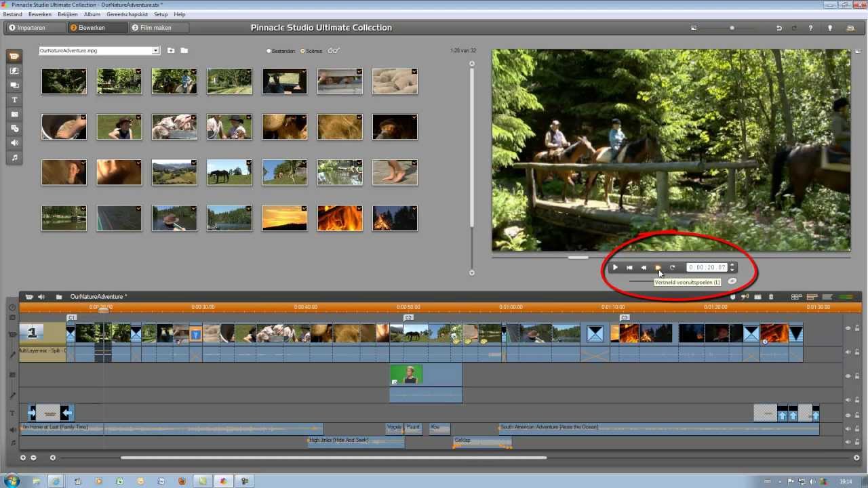Toggle visibility eye of main video track
The height and width of the screenshot is (488, 868).
click(x=848, y=328)
